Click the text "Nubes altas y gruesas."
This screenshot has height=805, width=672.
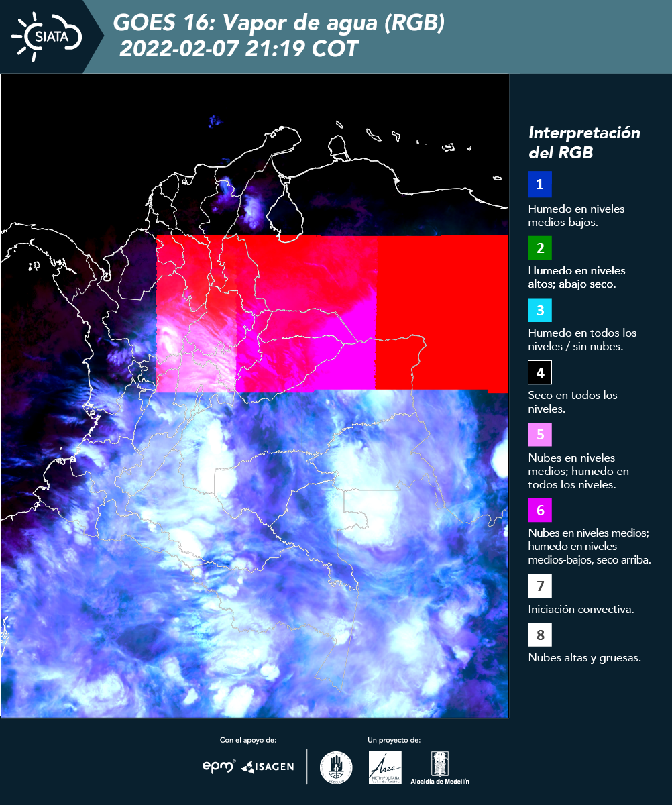(585, 657)
